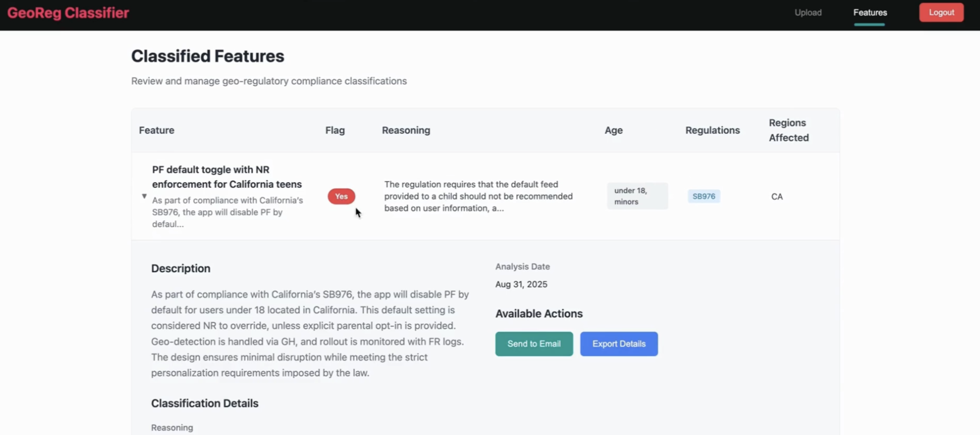Click the feature title about California teens

227,177
